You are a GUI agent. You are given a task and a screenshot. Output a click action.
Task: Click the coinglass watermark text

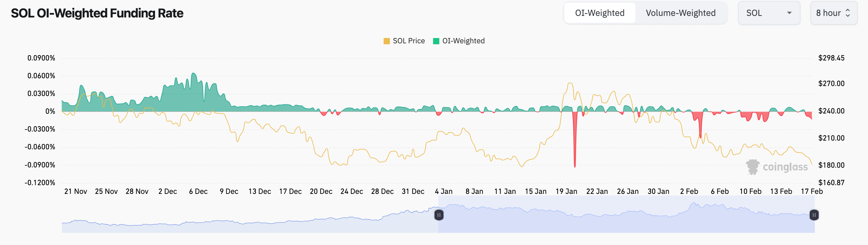(x=785, y=167)
